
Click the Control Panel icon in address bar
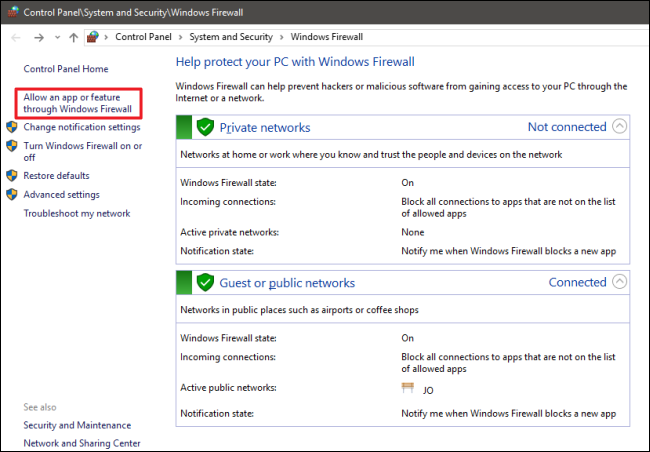pos(93,37)
